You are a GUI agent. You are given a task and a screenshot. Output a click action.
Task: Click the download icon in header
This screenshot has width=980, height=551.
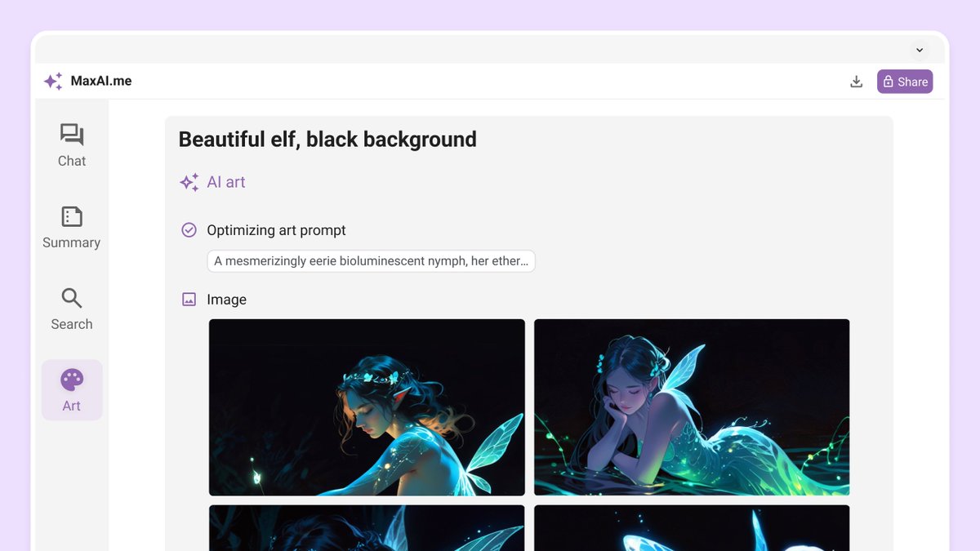(856, 82)
